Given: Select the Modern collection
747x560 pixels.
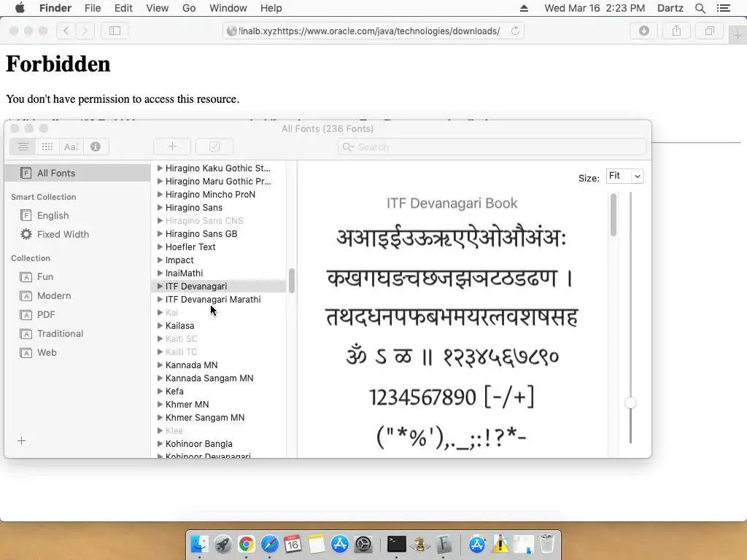Looking at the screenshot, I should [x=77, y=296].
